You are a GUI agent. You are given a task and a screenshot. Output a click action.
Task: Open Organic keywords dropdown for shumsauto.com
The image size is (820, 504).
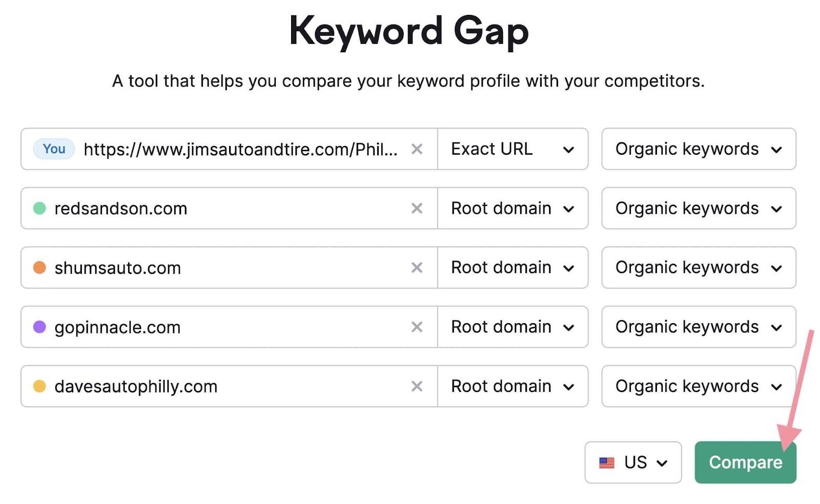pyautogui.click(x=698, y=267)
